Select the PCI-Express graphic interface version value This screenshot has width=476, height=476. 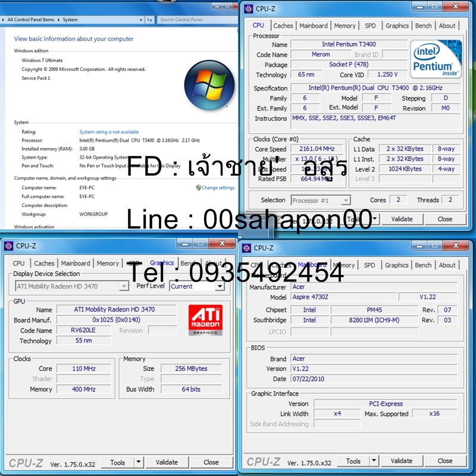tap(386, 404)
